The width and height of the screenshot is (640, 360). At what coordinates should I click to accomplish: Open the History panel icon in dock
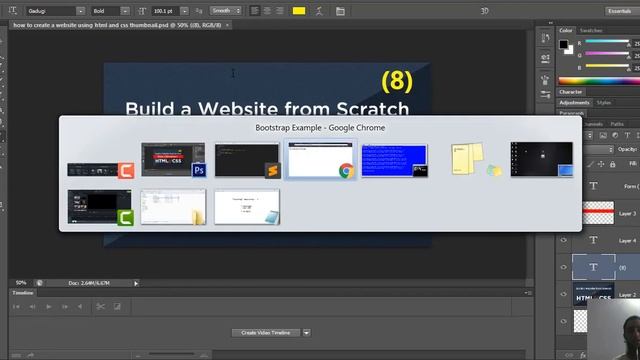tap(545, 39)
